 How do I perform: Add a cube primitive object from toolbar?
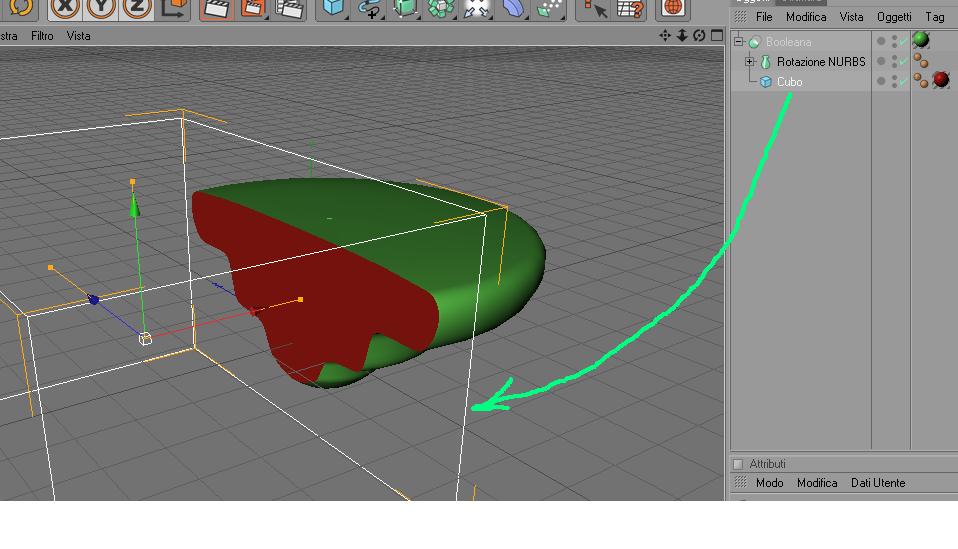pyautogui.click(x=333, y=8)
